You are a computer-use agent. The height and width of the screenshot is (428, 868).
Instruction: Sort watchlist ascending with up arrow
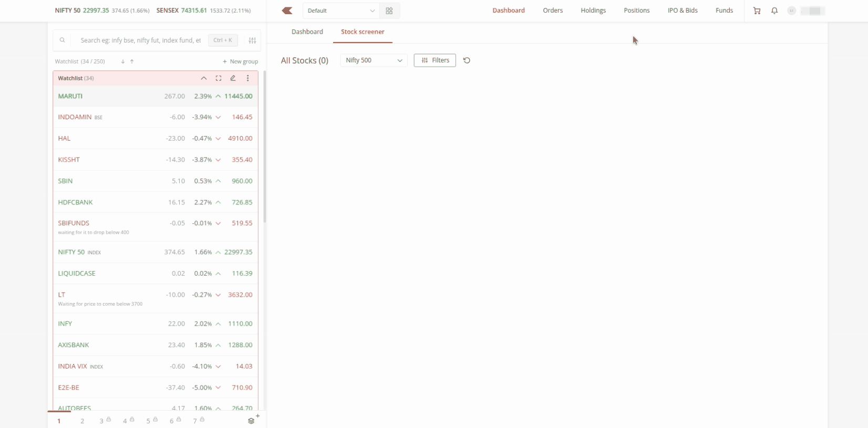tap(132, 61)
